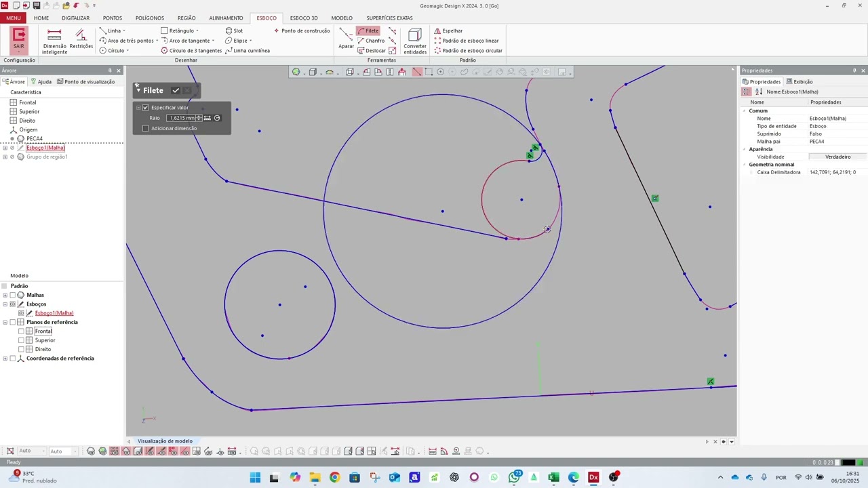868x488 pixels.
Task: Click the radius measure icon beside Raio
Action: coord(217,118)
